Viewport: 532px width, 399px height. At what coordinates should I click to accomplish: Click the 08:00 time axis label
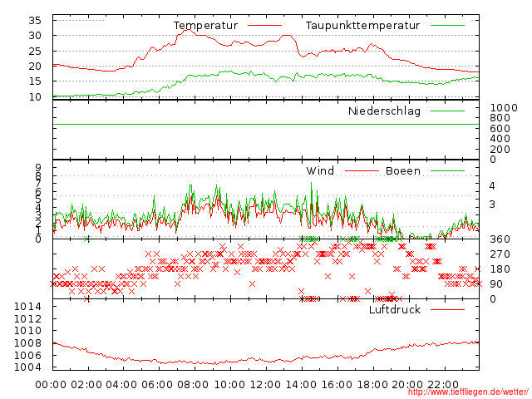pos(193,385)
